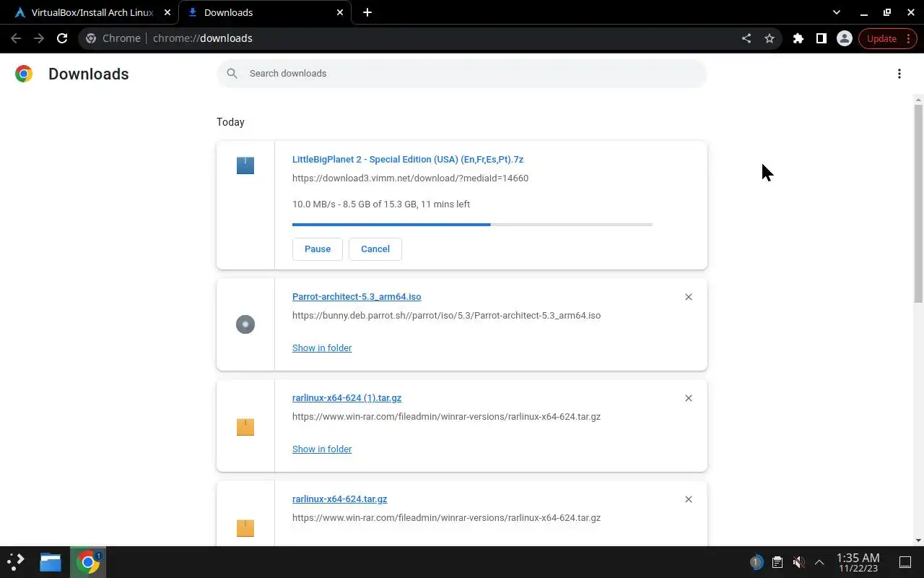This screenshot has height=578, width=924.
Task: Open rarlinux-x64-624.tar.gz file link
Action: click(339, 499)
